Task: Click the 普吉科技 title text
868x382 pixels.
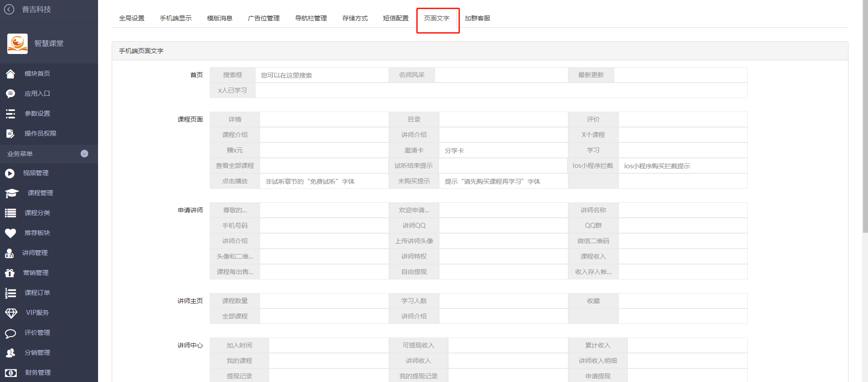Action: pos(36,10)
